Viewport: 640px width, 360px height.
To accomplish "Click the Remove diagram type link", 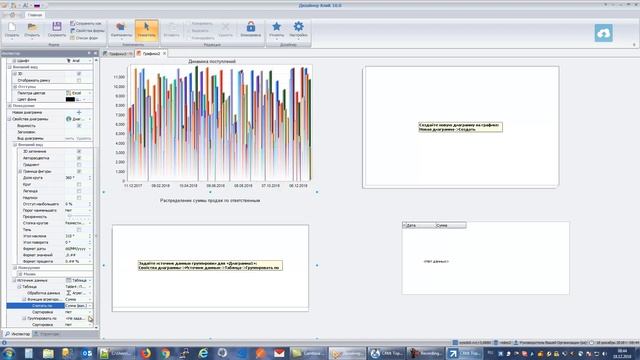I will [x=84, y=138].
